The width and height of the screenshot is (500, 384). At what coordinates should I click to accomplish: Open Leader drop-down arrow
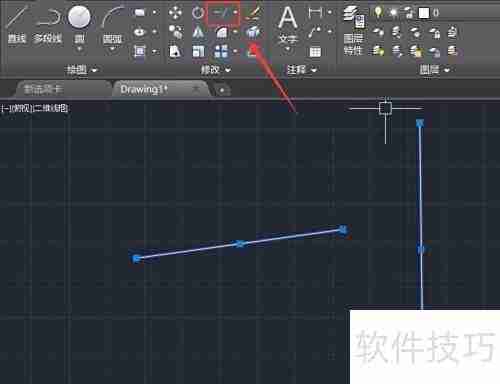330,32
